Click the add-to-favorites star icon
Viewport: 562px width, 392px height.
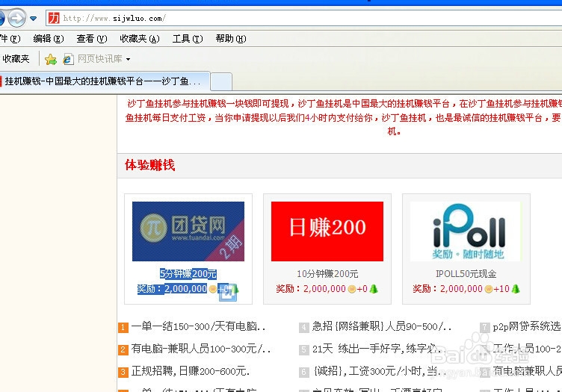pos(51,59)
